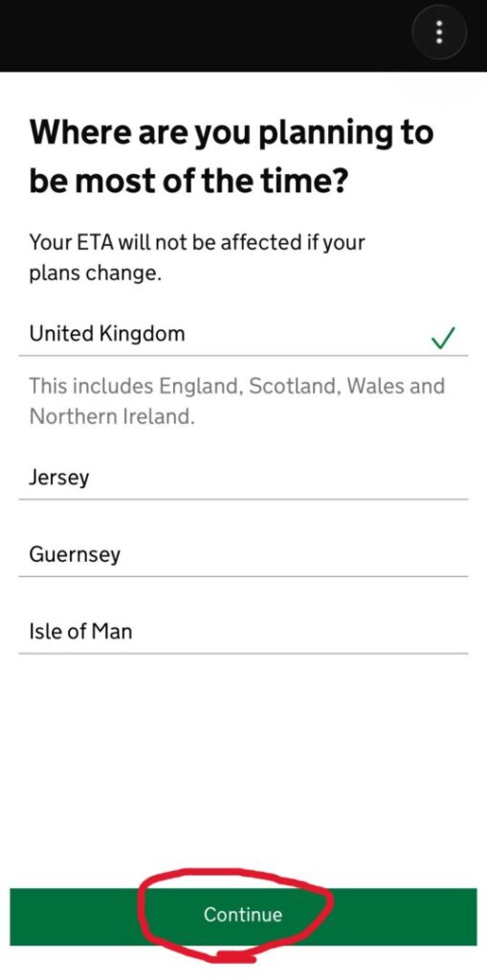Click the 'Northern Ireland.' hint line
This screenshot has width=487, height=980.
coord(112,416)
